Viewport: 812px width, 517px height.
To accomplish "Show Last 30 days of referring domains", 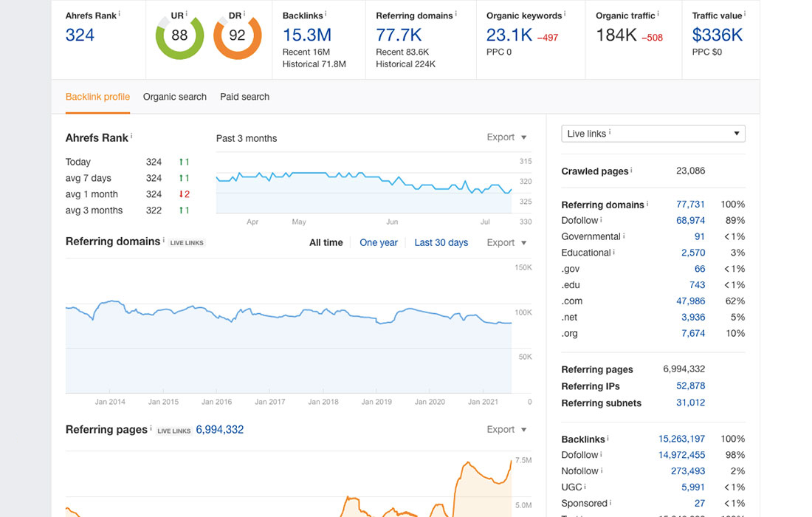I will pyautogui.click(x=441, y=242).
